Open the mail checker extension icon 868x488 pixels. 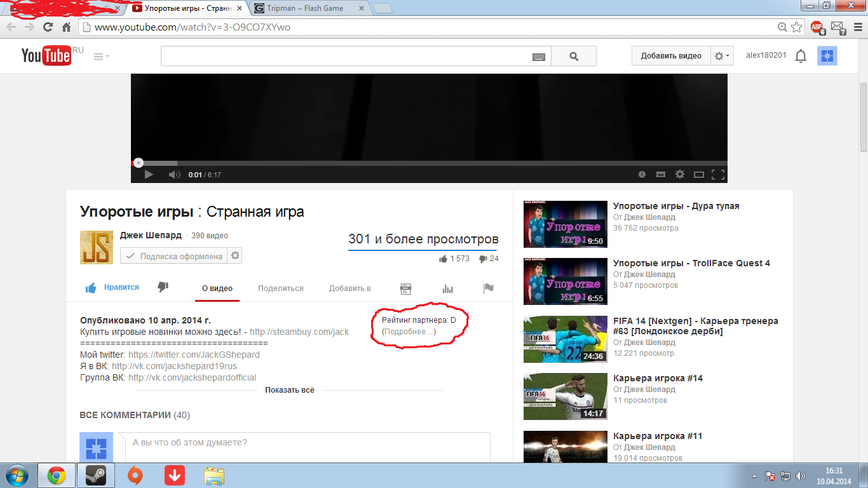[x=838, y=27]
